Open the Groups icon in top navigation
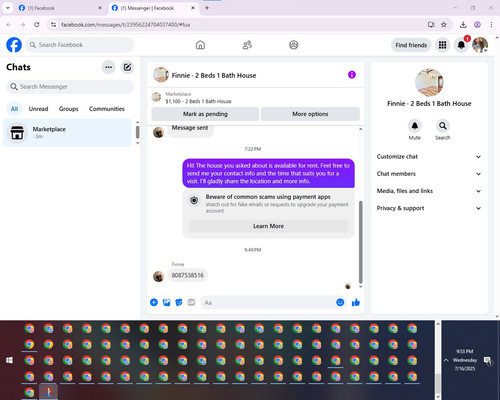The height and width of the screenshot is (400, 500). (294, 45)
